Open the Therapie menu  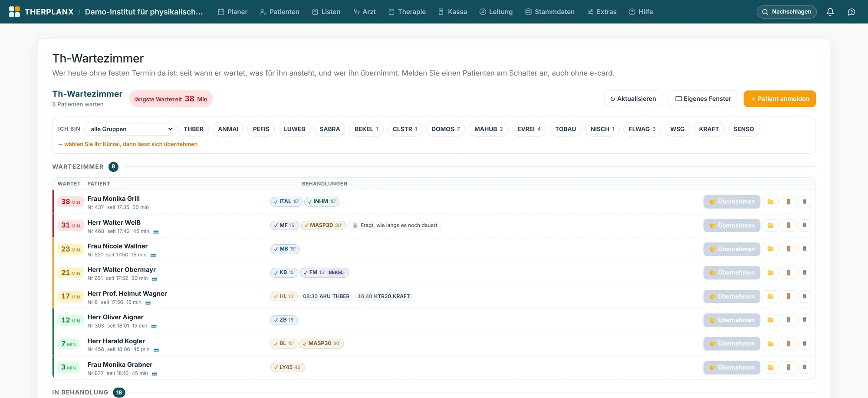click(407, 12)
